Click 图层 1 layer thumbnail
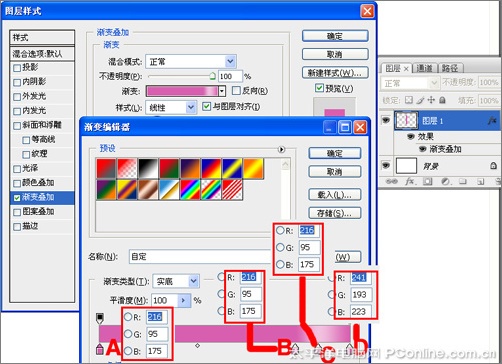Image resolution: width=502 pixels, height=364 pixels. pyautogui.click(x=406, y=120)
